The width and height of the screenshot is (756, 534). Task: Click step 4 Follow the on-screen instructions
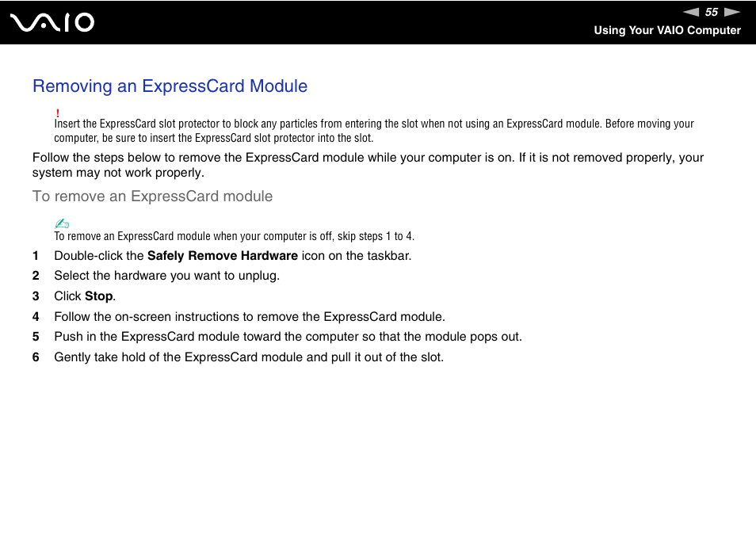pos(250,317)
